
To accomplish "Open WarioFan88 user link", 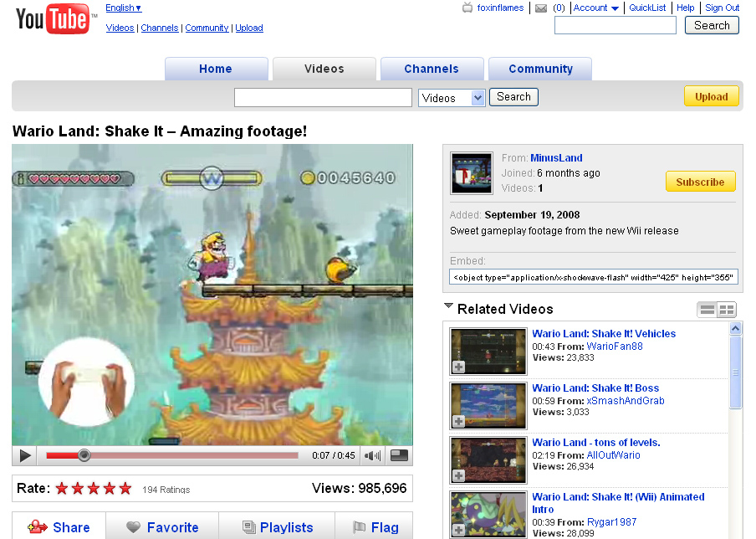I will [615, 346].
